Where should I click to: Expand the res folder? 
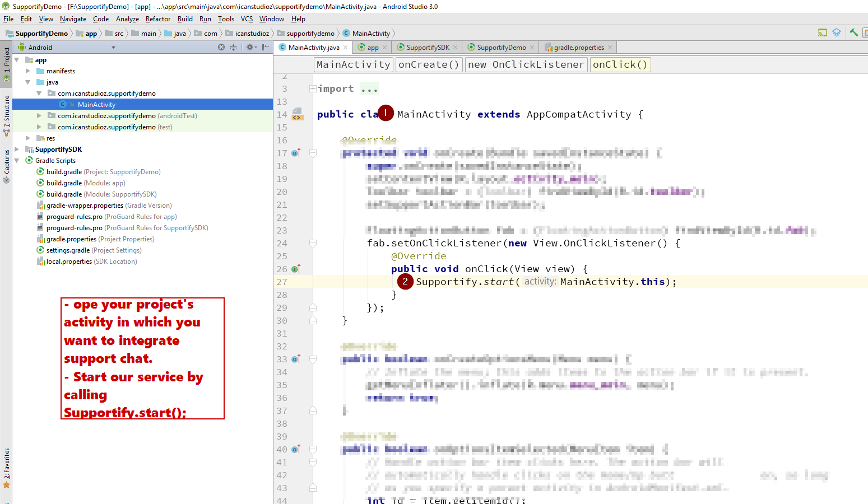[x=28, y=138]
